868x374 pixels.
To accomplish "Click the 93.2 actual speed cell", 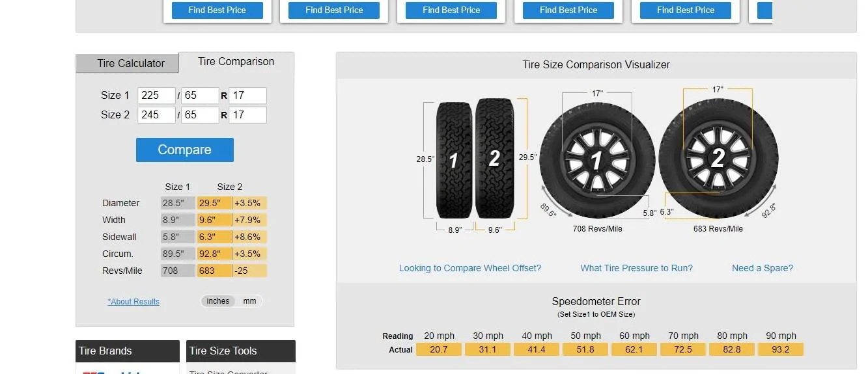I will point(780,349).
